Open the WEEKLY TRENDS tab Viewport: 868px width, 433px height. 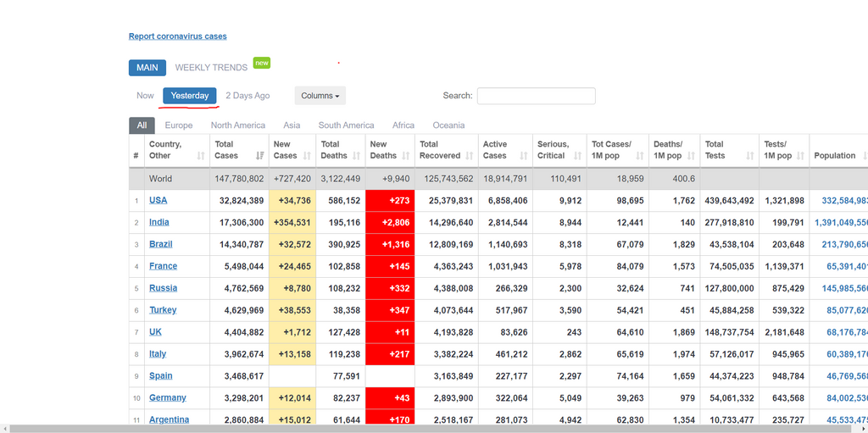click(x=211, y=68)
